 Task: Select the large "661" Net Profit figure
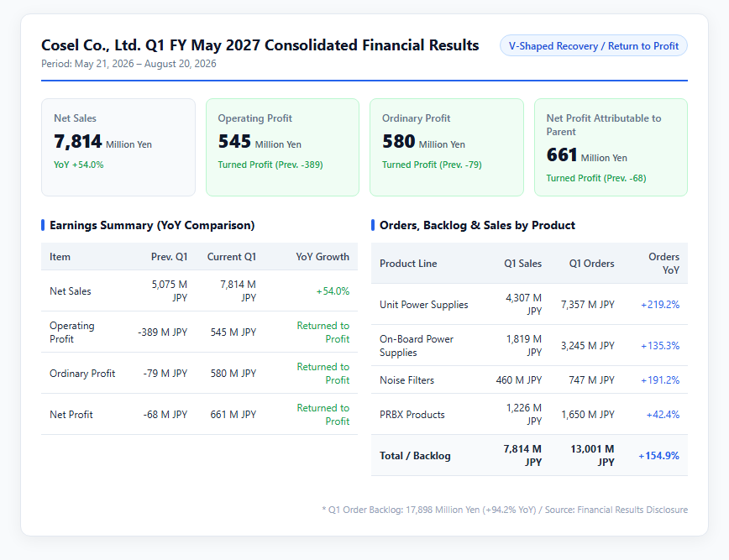[x=562, y=154]
